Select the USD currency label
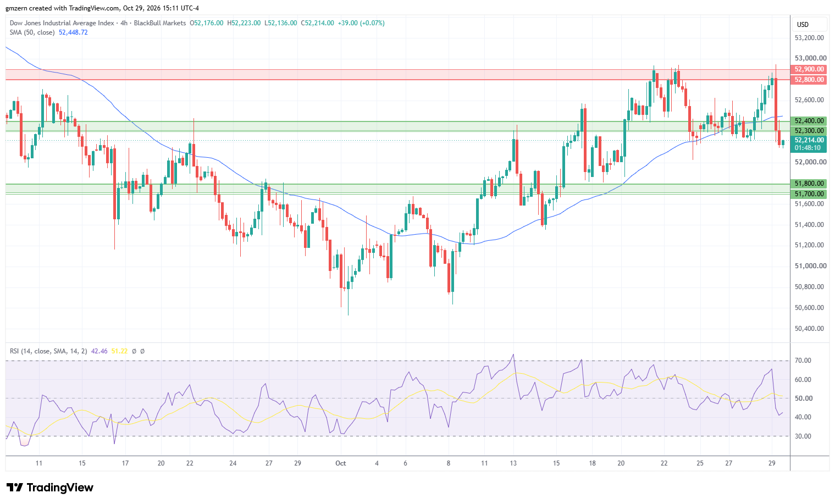The height and width of the screenshot is (504, 835). (803, 25)
